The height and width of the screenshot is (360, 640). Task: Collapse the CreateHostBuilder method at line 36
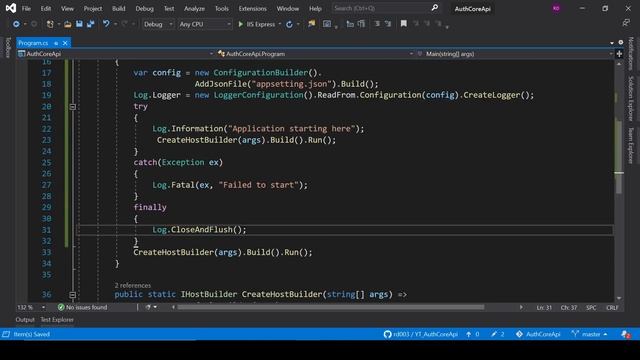tap(73, 295)
